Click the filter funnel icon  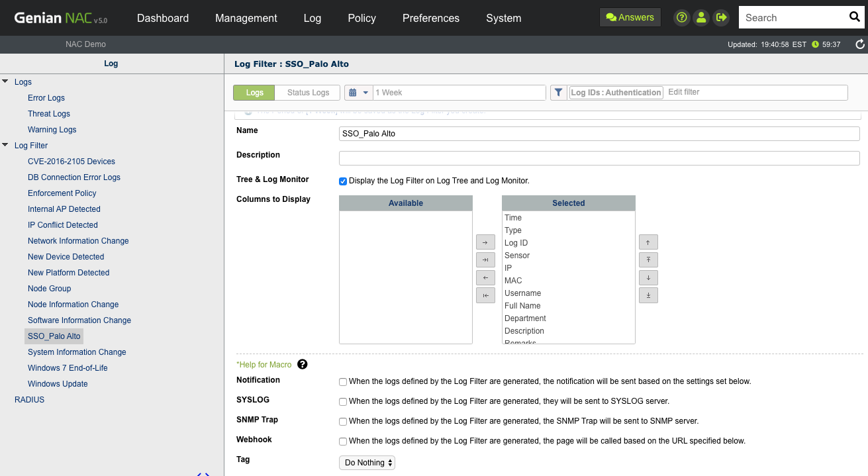tap(558, 93)
